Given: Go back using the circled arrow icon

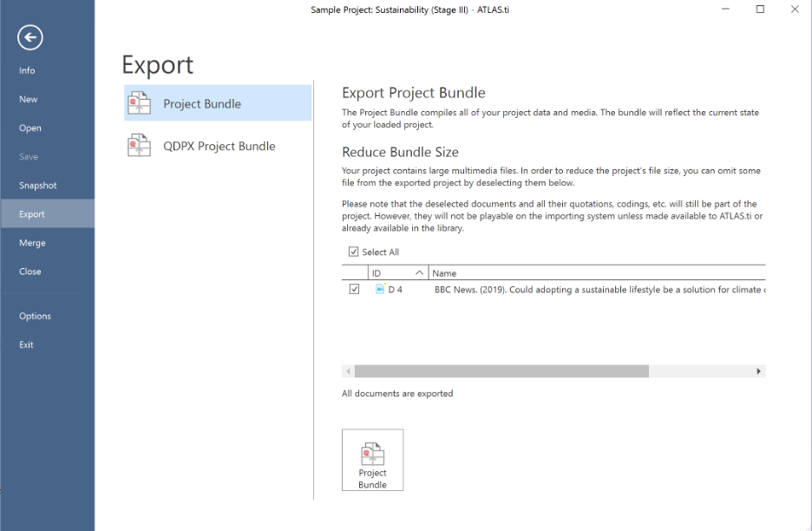Looking at the screenshot, I should [x=30, y=37].
